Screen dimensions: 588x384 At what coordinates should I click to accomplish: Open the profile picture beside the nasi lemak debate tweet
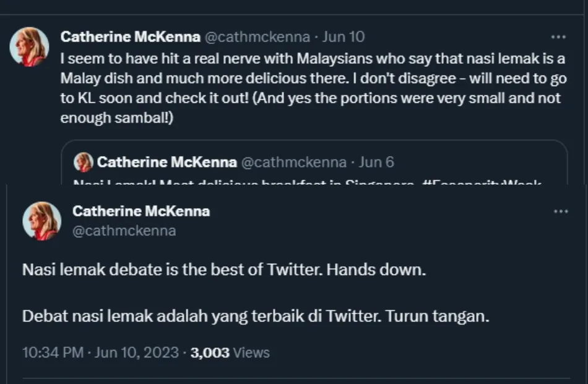(42, 221)
